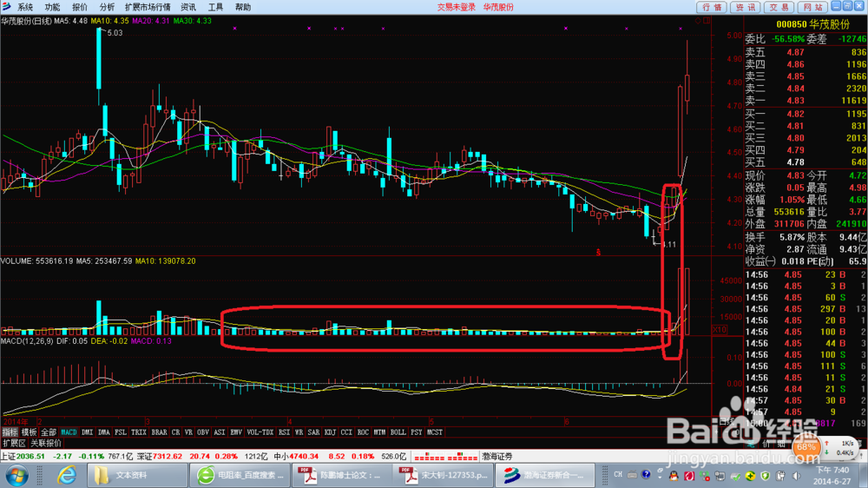Screen dimensions: 868x488
Task: Click the 68% orange floating speed ball
Action: click(806, 447)
